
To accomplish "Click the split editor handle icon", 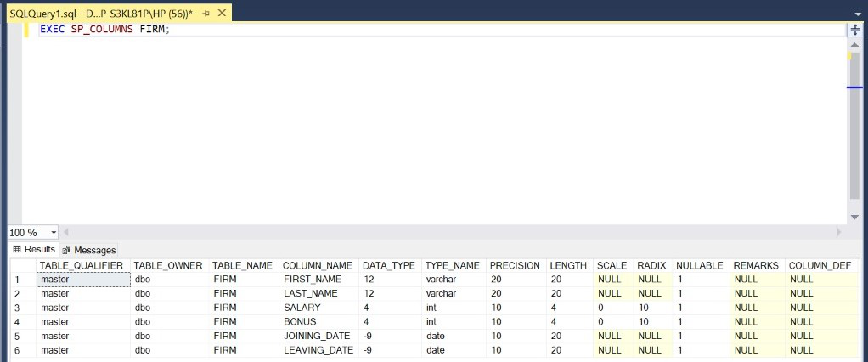I will (855, 30).
